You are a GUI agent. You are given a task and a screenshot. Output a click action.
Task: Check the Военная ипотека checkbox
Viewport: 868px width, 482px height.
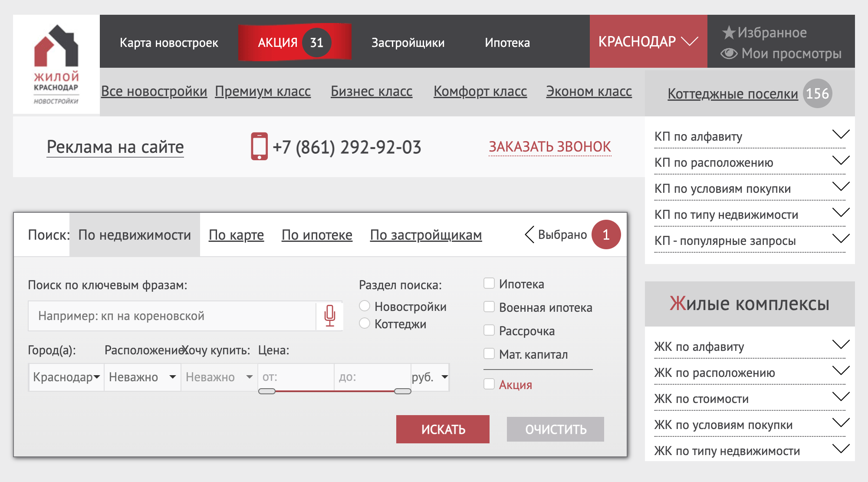point(489,307)
